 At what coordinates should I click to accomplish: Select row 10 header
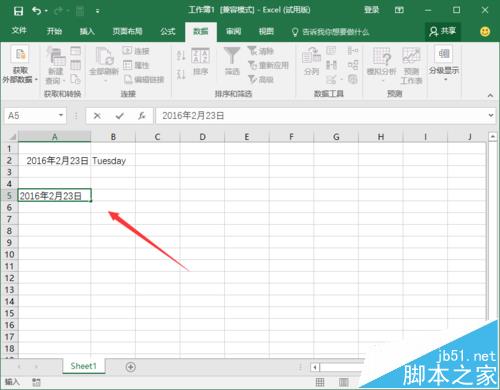pyautogui.click(x=9, y=255)
